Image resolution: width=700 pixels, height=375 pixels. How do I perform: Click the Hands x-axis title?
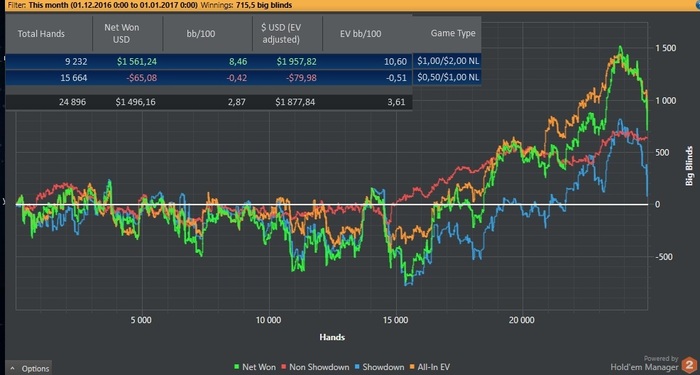332,337
